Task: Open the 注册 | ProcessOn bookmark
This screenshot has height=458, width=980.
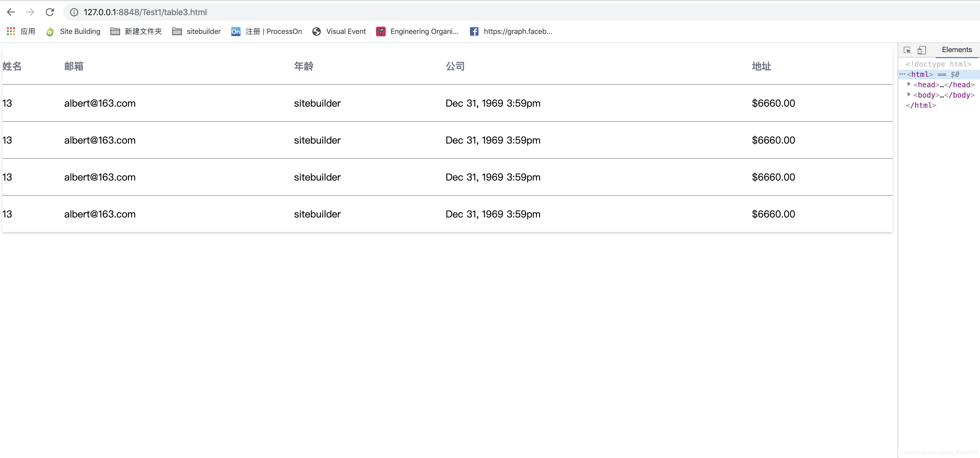Action: tap(266, 32)
